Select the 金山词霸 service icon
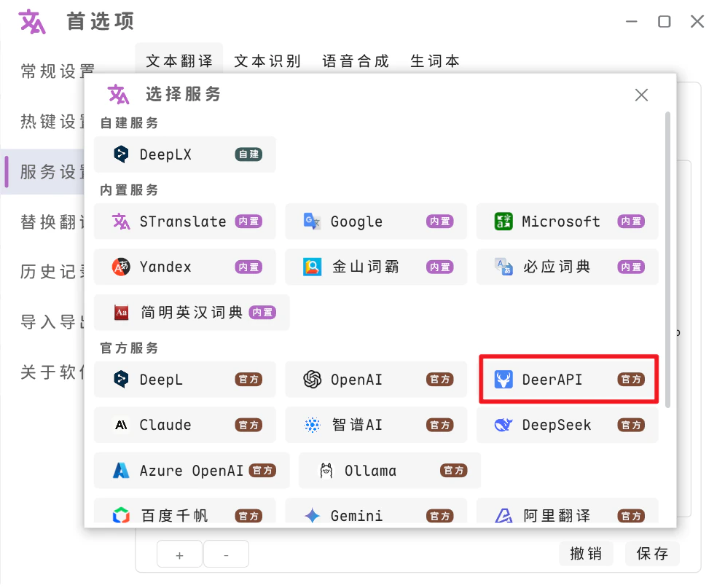This screenshot has height=588, width=725. tap(312, 267)
